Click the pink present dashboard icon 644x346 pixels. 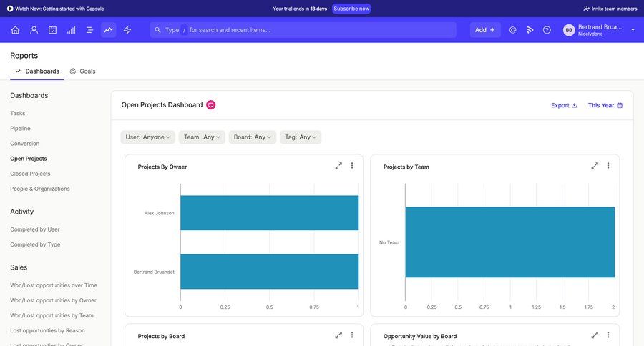pyautogui.click(x=211, y=105)
